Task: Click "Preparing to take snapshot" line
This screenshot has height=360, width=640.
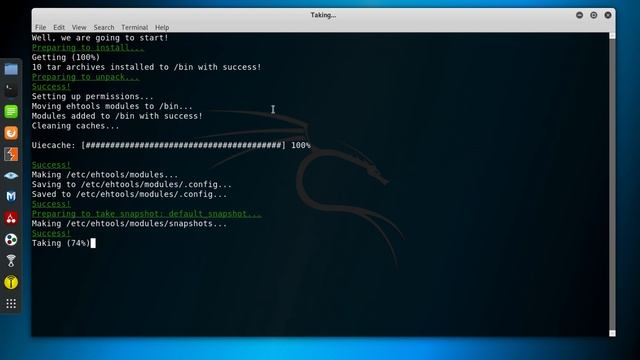Action: click(x=147, y=214)
